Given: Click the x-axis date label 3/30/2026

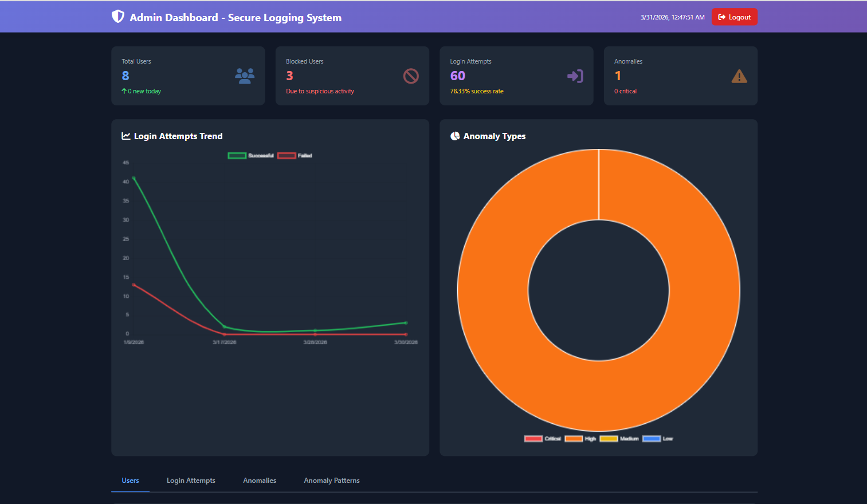Looking at the screenshot, I should click(406, 342).
